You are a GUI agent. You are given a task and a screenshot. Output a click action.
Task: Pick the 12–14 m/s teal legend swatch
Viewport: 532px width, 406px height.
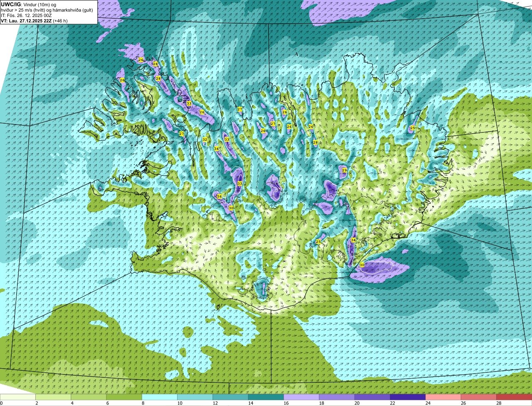click(230, 397)
